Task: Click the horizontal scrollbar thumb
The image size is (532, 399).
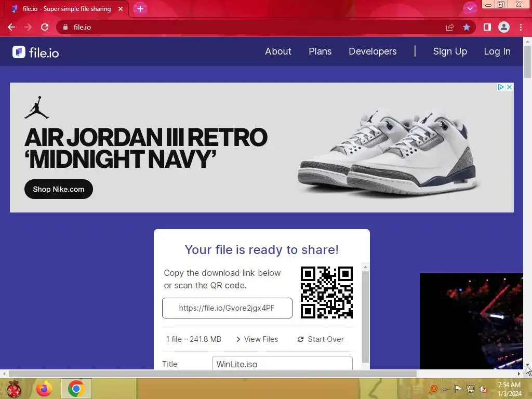Action: [212, 374]
